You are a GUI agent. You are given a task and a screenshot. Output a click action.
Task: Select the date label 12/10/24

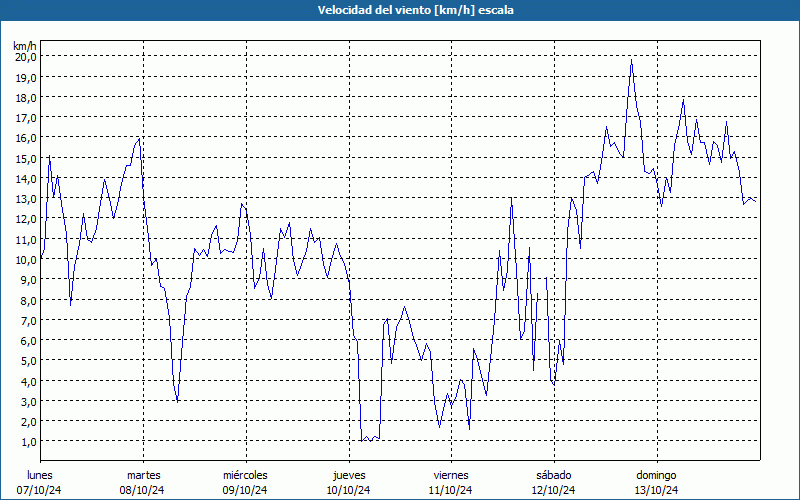coord(554,490)
